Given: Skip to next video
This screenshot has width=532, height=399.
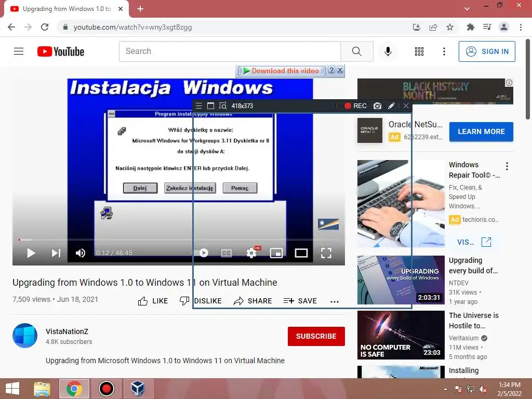Looking at the screenshot, I should pos(56,253).
